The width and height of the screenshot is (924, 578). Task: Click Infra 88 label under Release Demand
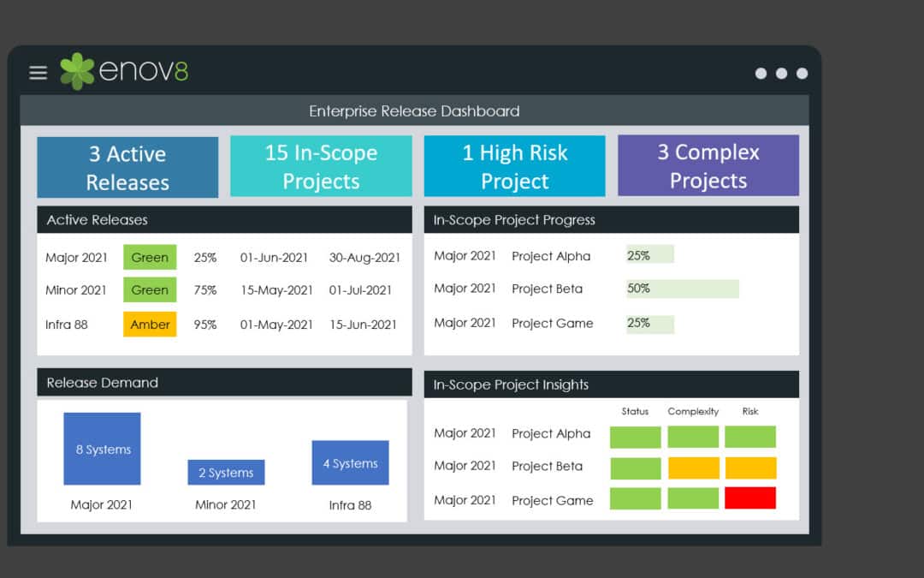tap(350, 505)
